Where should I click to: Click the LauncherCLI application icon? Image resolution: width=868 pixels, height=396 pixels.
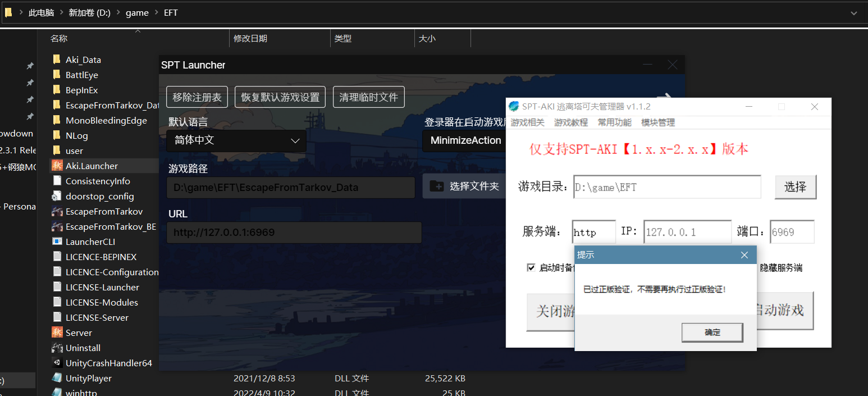tap(57, 242)
